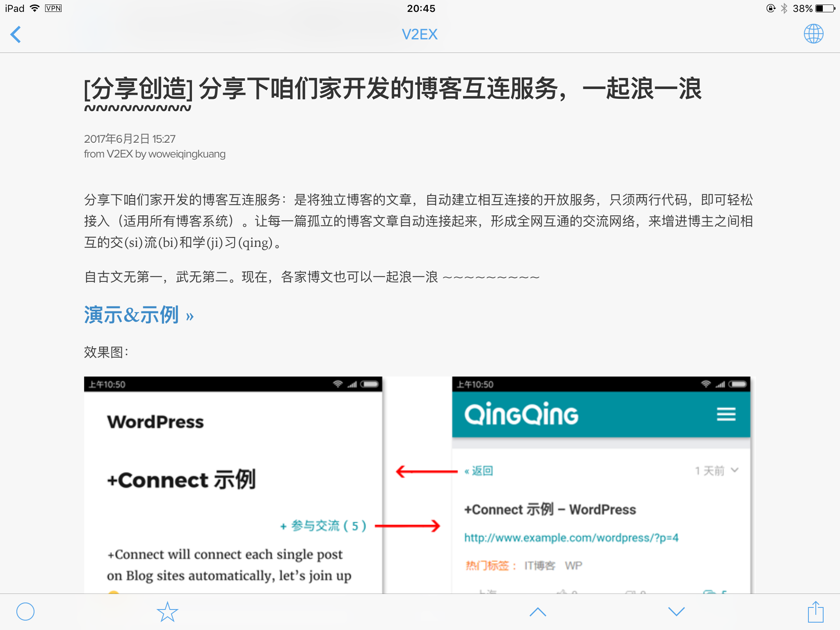Image resolution: width=840 pixels, height=630 pixels.
Task: Open the share sheet icon
Action: click(x=815, y=612)
